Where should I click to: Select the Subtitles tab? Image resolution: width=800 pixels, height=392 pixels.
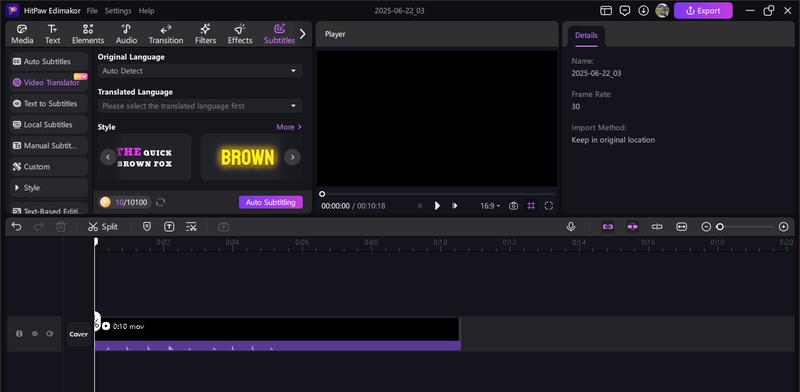279,34
